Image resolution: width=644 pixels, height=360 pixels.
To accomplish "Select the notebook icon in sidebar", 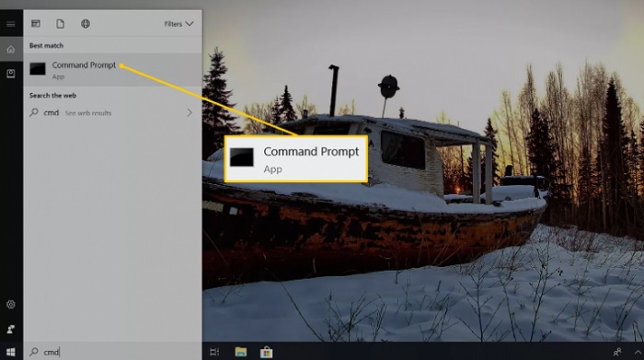I will 11,74.
